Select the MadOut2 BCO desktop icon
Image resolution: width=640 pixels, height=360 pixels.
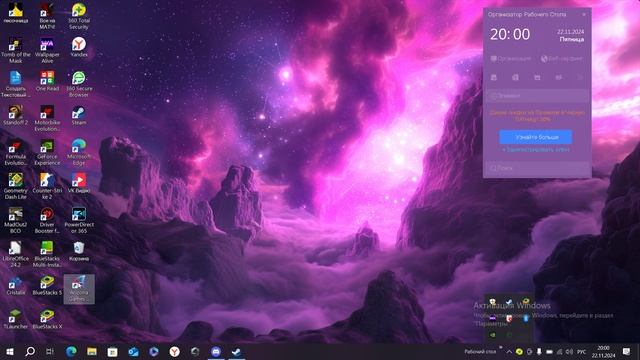click(x=16, y=220)
